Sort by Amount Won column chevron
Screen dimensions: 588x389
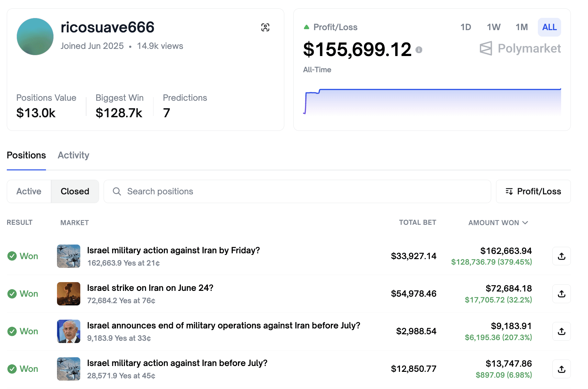525,223
